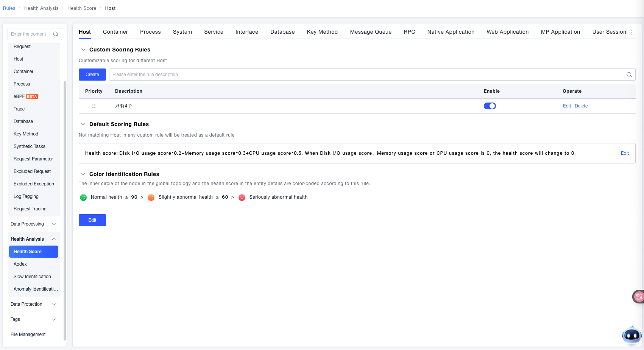644x350 pixels.
Task: Collapse the Custom Scoring Rules section
Action: click(x=83, y=50)
